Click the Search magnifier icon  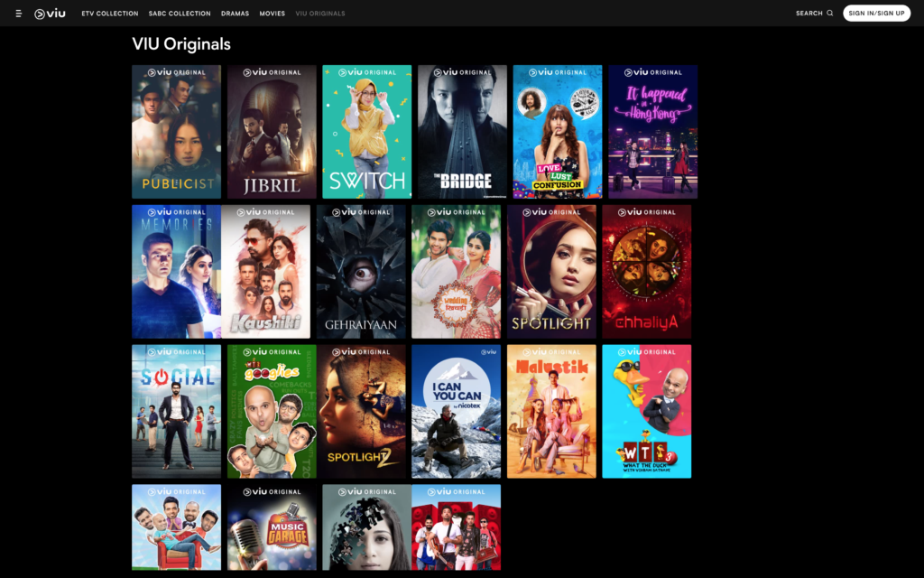coord(830,14)
